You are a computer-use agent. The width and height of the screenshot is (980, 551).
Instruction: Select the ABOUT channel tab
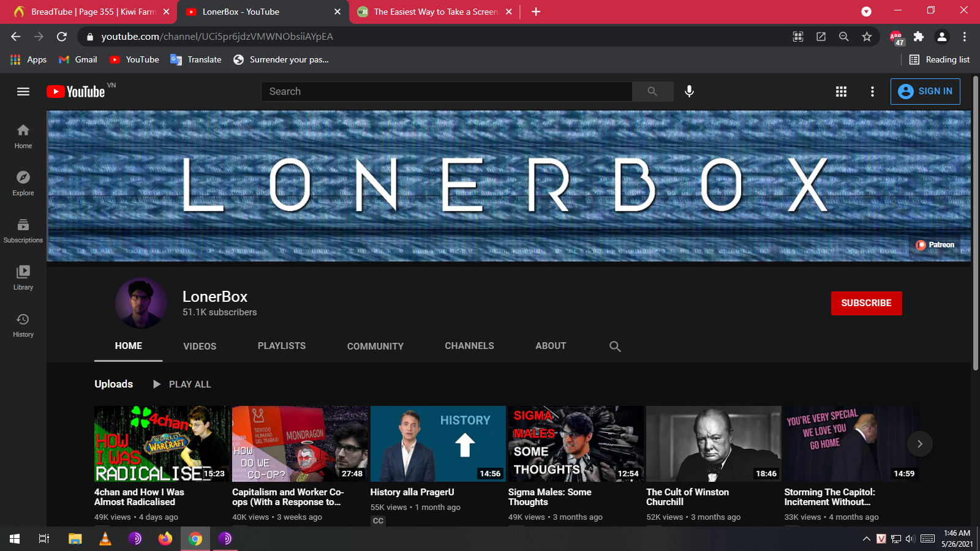tap(551, 346)
